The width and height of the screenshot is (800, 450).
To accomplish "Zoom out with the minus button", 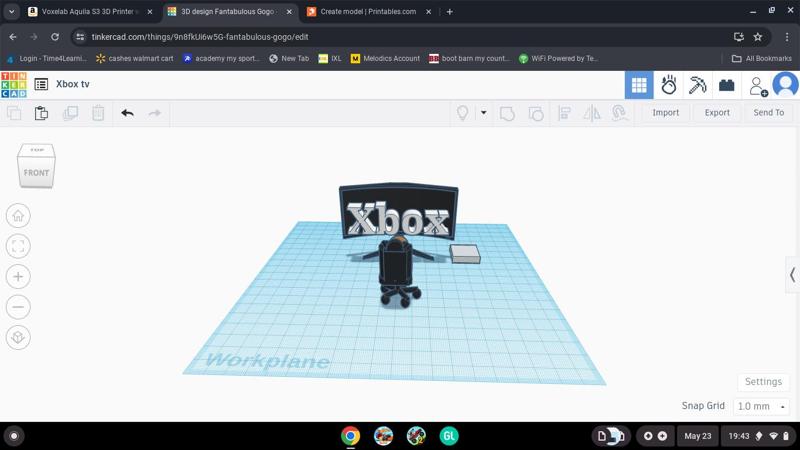I will click(x=18, y=307).
